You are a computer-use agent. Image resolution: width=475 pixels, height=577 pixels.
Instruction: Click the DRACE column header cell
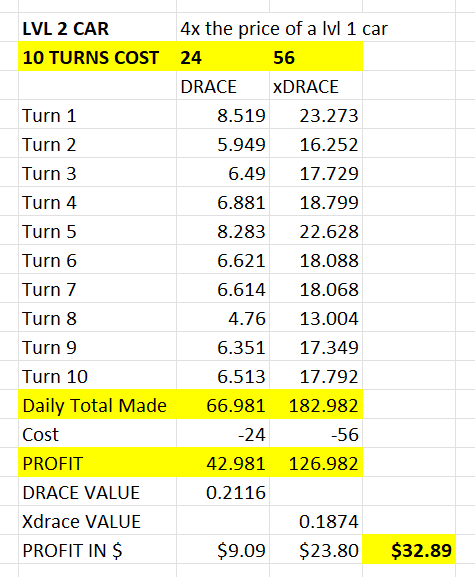(223, 86)
